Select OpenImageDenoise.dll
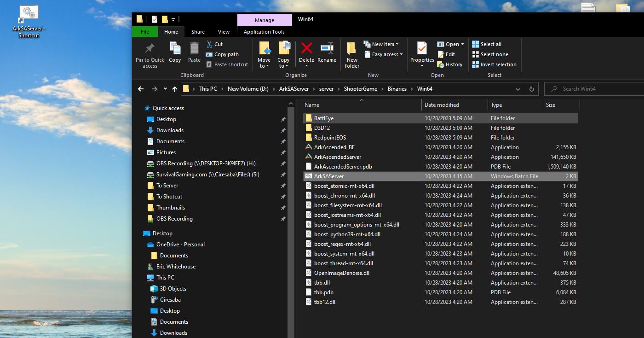 [440, 273]
